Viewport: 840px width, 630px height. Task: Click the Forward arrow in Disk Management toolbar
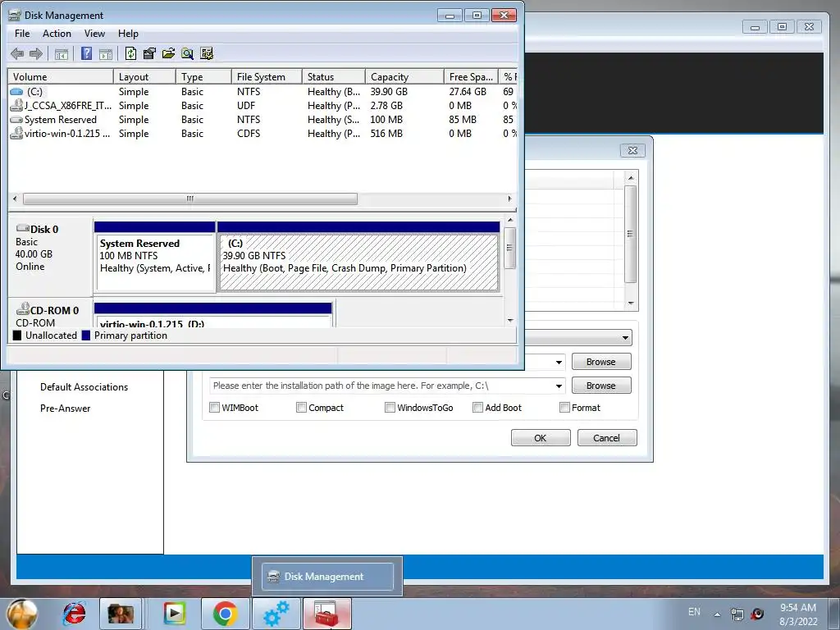click(36, 53)
